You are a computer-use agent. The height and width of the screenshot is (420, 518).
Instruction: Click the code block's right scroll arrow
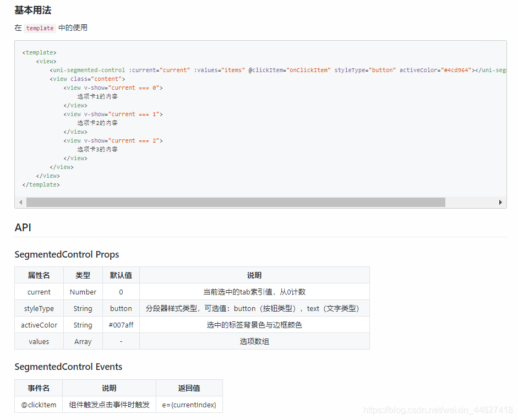500,202
